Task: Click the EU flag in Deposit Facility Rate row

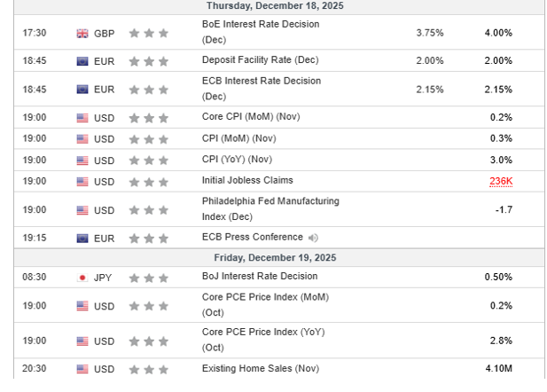Action: [82, 61]
